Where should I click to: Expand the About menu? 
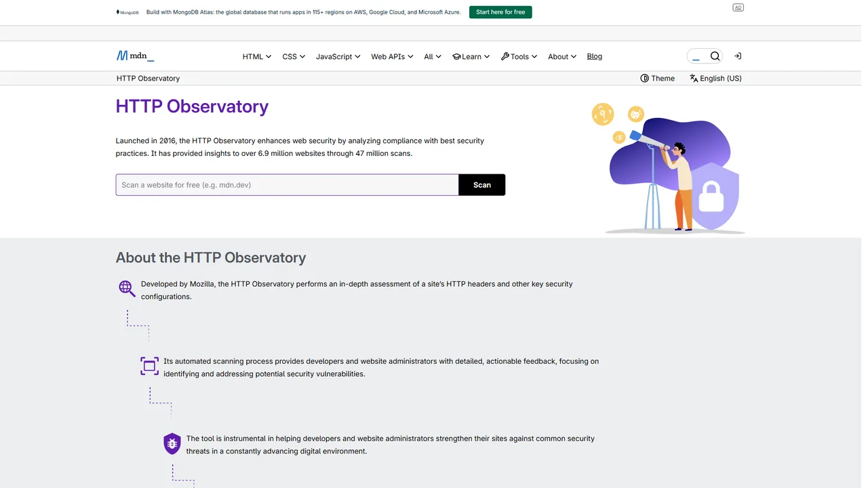tap(562, 57)
